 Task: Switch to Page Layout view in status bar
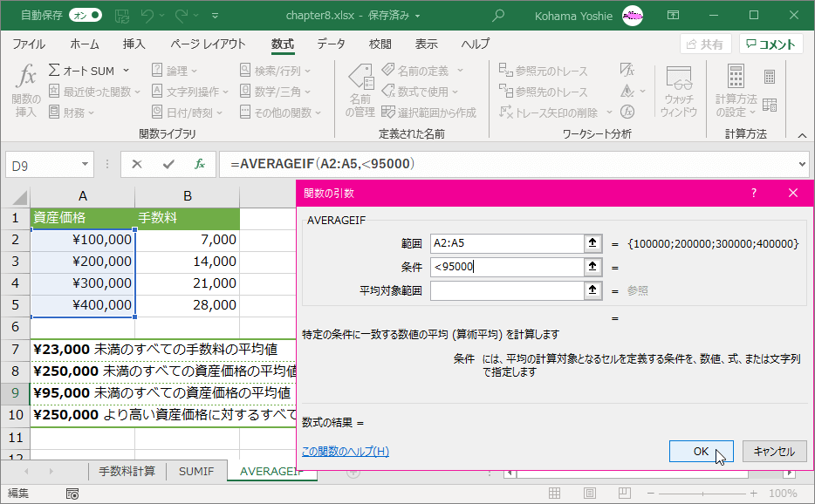(589, 493)
